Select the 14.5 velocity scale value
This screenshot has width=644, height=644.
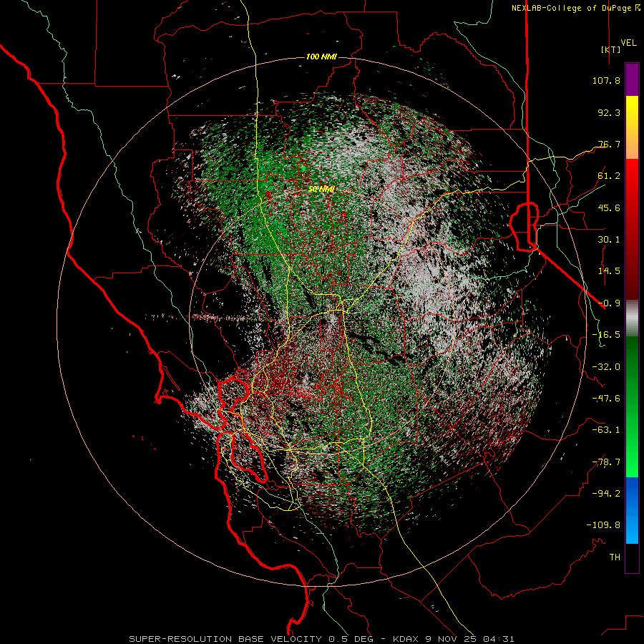coord(609,271)
